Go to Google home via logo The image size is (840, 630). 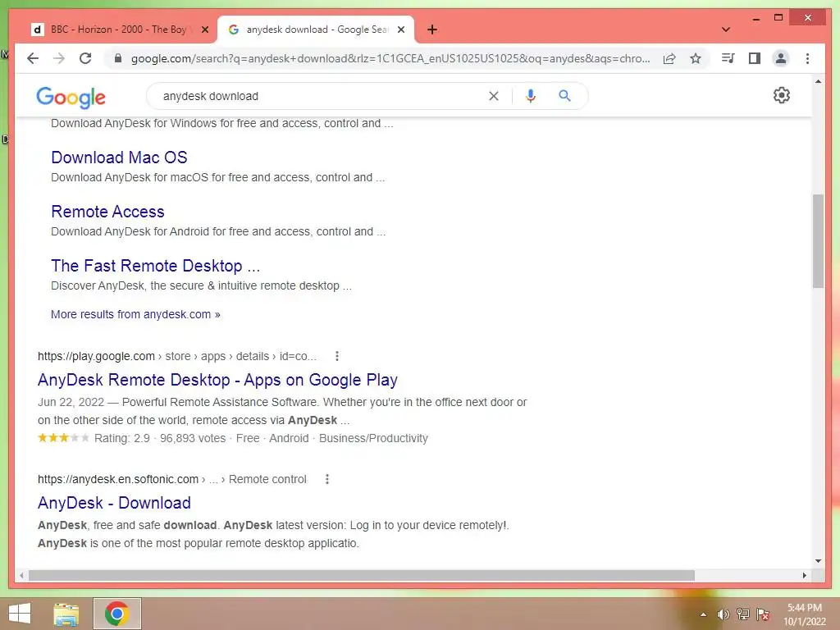point(71,97)
